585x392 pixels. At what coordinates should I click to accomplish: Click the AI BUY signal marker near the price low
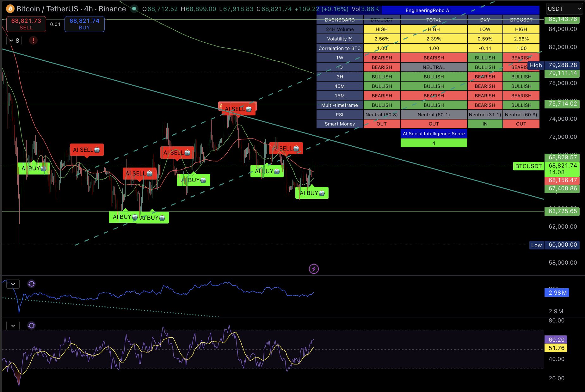click(x=123, y=217)
